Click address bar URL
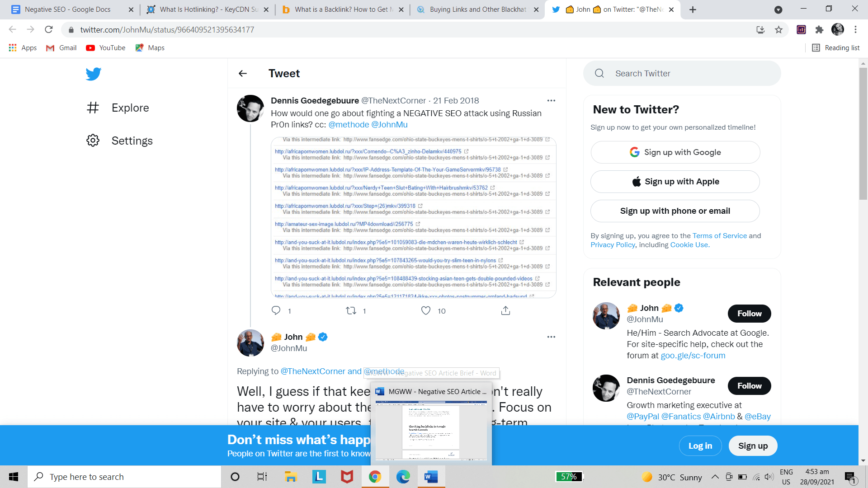Viewport: 868px width, 488px height. 167,29
